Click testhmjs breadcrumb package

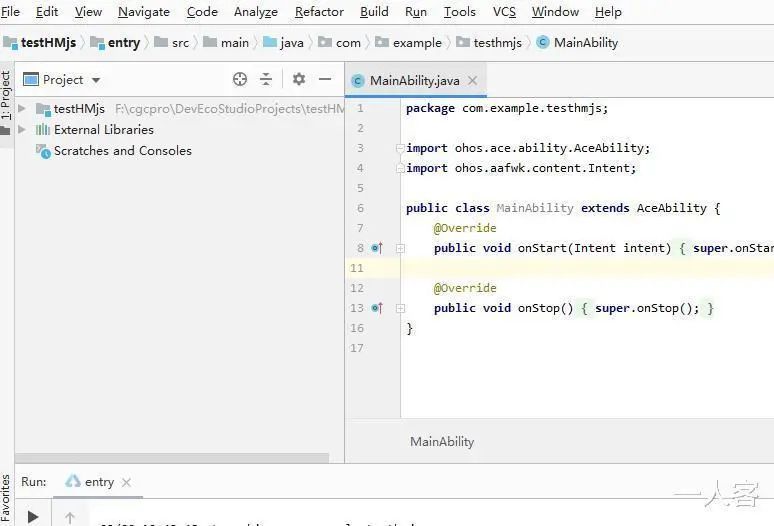coord(489,42)
